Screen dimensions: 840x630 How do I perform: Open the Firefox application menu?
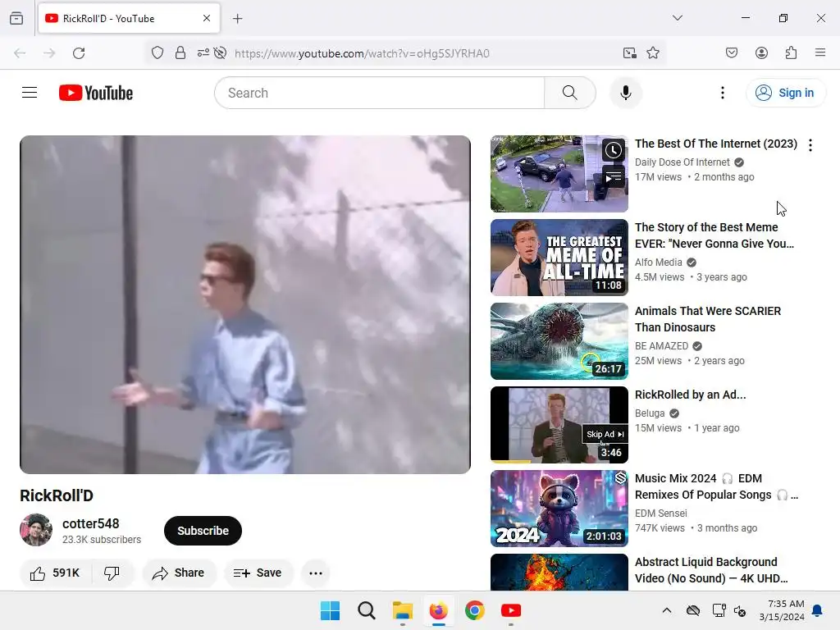pos(820,52)
